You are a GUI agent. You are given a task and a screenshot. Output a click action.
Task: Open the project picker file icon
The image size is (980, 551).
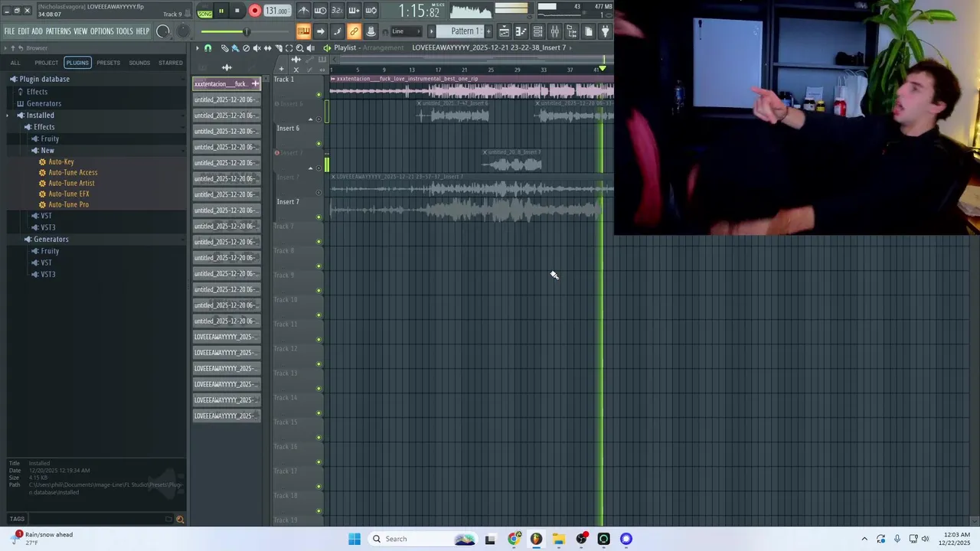[x=588, y=31]
